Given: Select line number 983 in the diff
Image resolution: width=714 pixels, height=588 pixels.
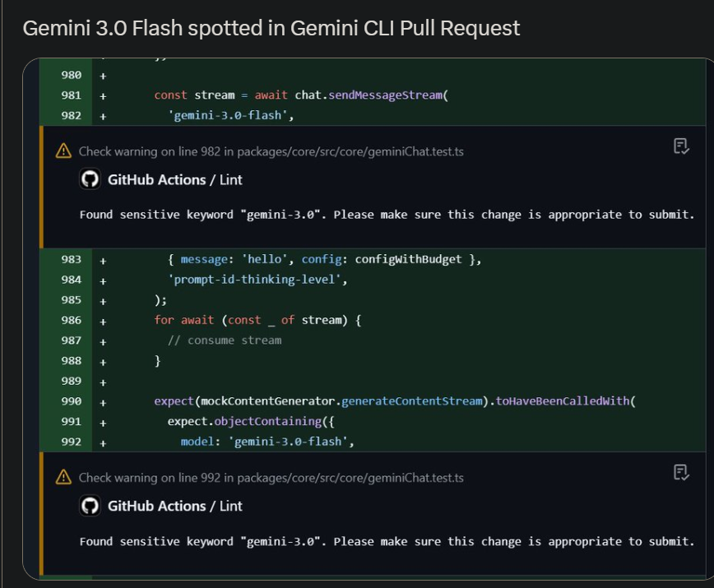Looking at the screenshot, I should [71, 259].
